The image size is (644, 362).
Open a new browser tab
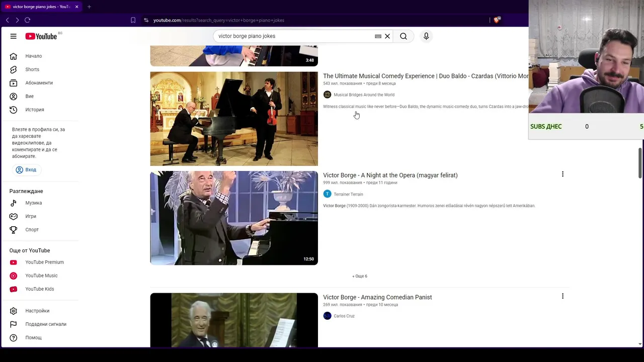(89, 7)
